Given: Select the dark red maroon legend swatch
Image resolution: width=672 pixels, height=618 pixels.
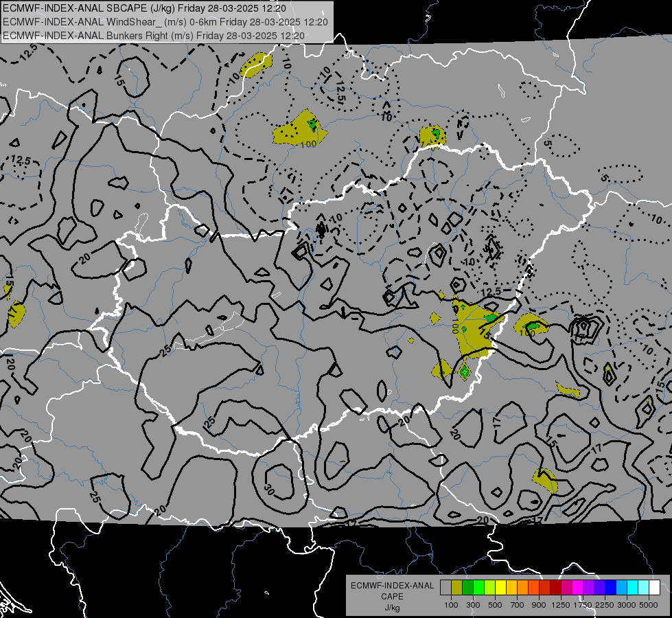Looking at the screenshot, I should 556,588.
